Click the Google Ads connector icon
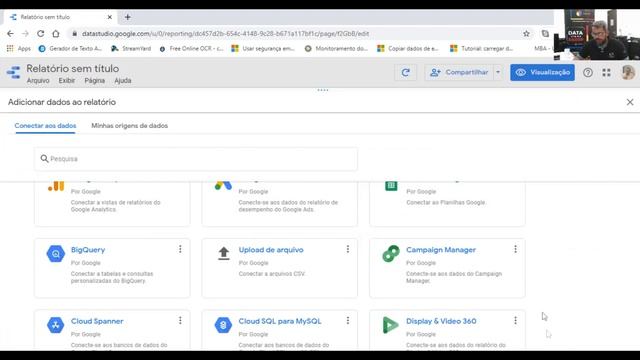Viewport: 640px width, 360px height. (x=223, y=186)
